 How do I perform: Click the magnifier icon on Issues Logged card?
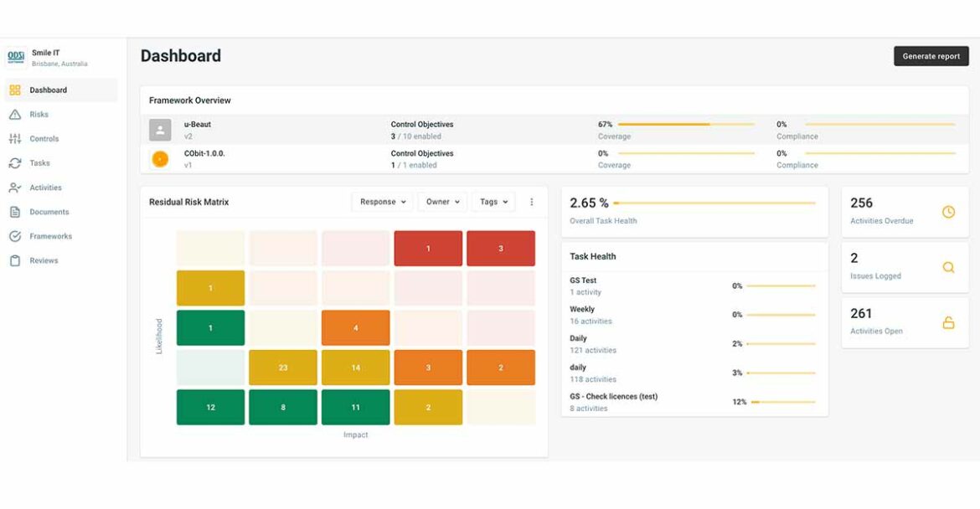tap(948, 267)
